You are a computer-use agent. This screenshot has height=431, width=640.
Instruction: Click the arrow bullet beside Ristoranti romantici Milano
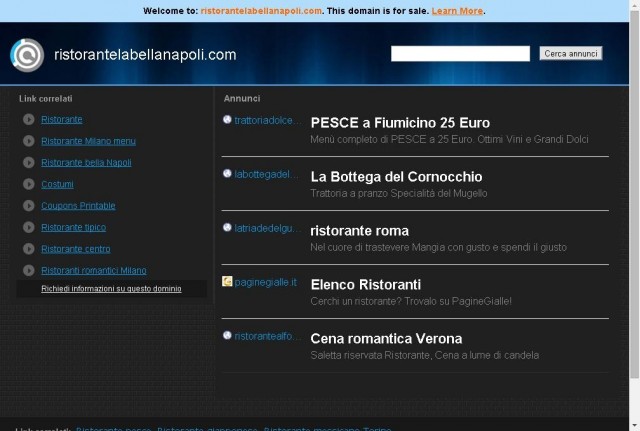point(29,270)
